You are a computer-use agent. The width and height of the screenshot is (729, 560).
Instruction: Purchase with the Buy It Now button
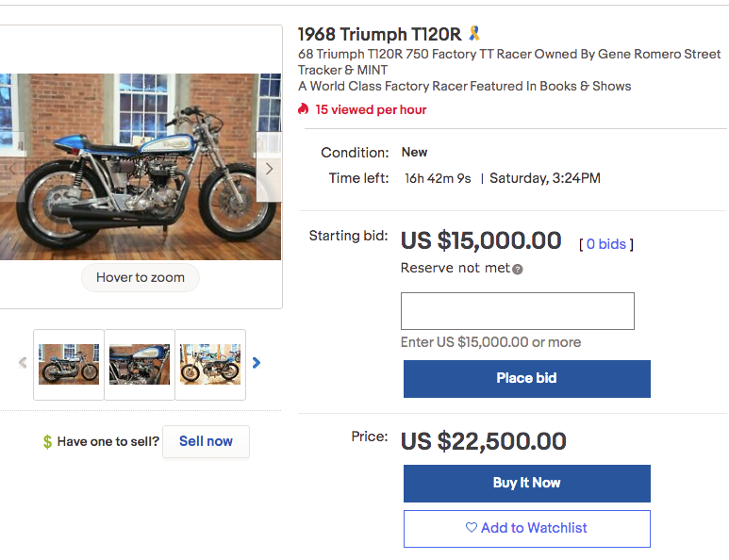tap(526, 483)
